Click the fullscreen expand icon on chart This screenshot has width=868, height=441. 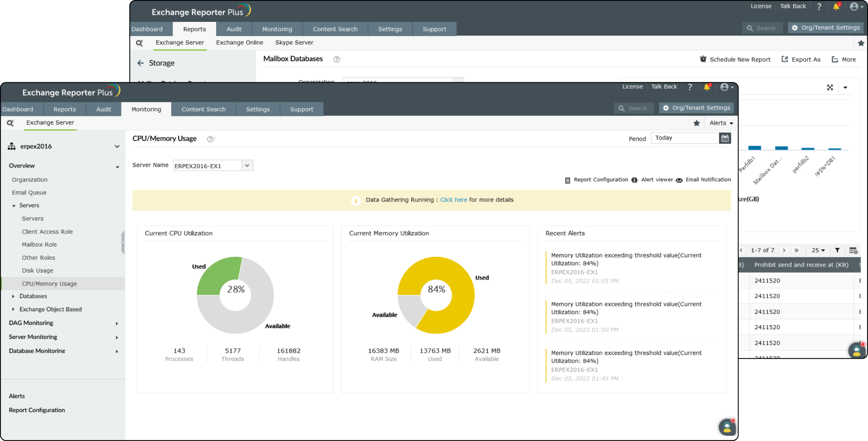point(830,87)
